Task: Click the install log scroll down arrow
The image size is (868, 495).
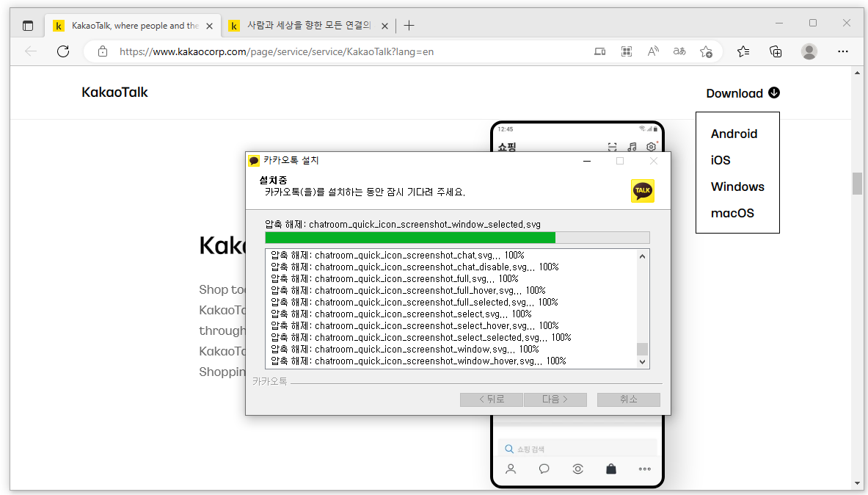Action: point(642,362)
